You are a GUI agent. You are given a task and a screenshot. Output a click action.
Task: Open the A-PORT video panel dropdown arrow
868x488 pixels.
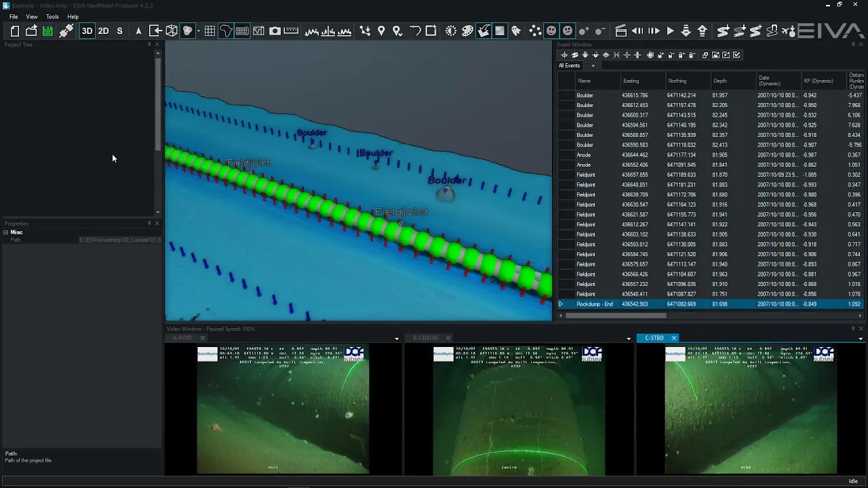point(397,338)
